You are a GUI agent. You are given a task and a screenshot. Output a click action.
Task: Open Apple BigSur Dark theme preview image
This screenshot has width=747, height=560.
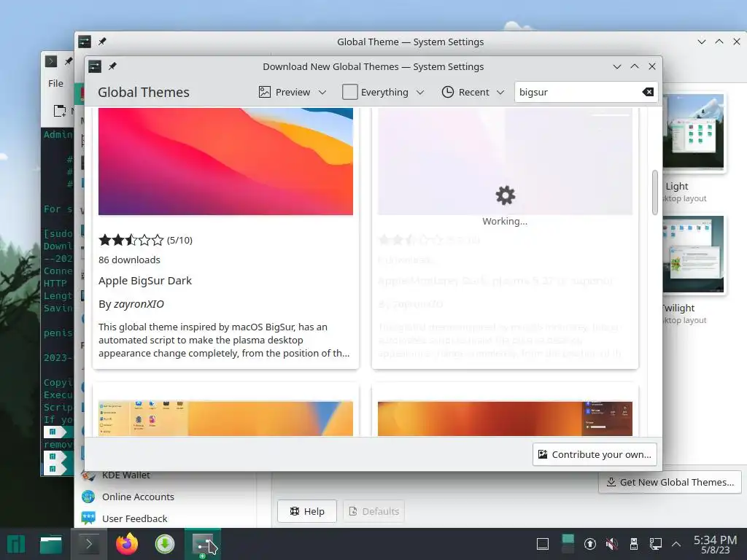pyautogui.click(x=225, y=161)
